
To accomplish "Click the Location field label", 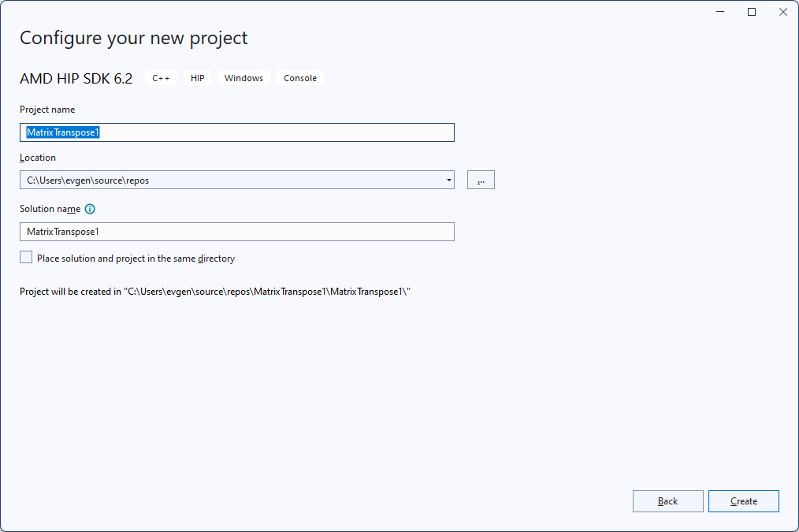I will click(38, 158).
